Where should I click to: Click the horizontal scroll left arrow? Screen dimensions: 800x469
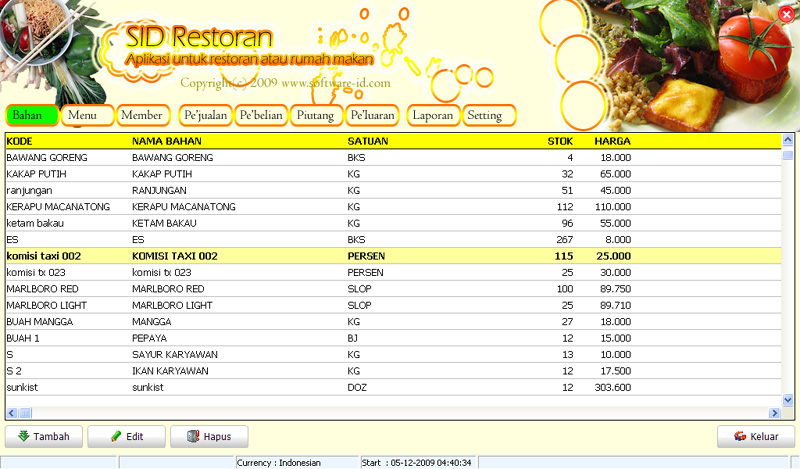click(12, 413)
